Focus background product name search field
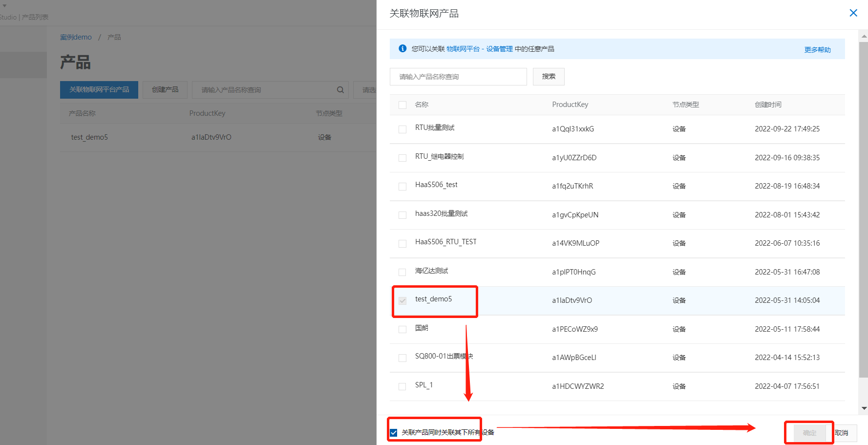The width and height of the screenshot is (868, 445). point(270,90)
